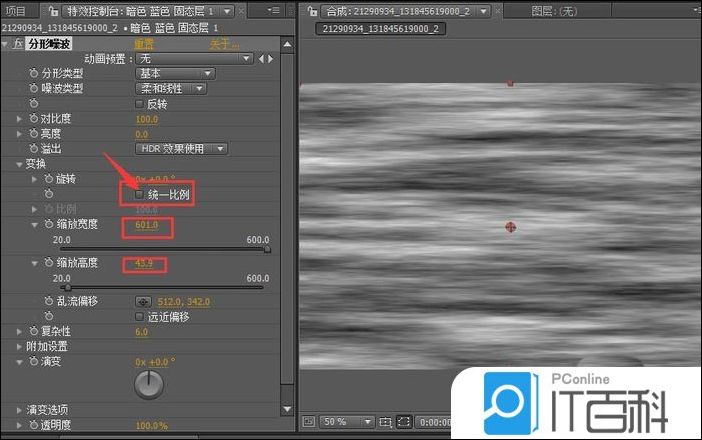This screenshot has height=440, width=702.
Task: Enable the 远近偏移 checkbox
Action: click(139, 317)
